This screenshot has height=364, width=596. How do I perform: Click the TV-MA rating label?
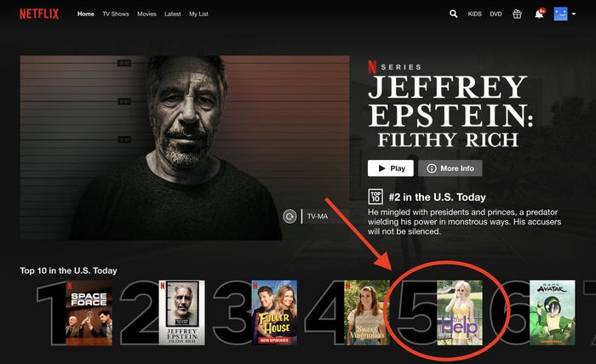[318, 216]
